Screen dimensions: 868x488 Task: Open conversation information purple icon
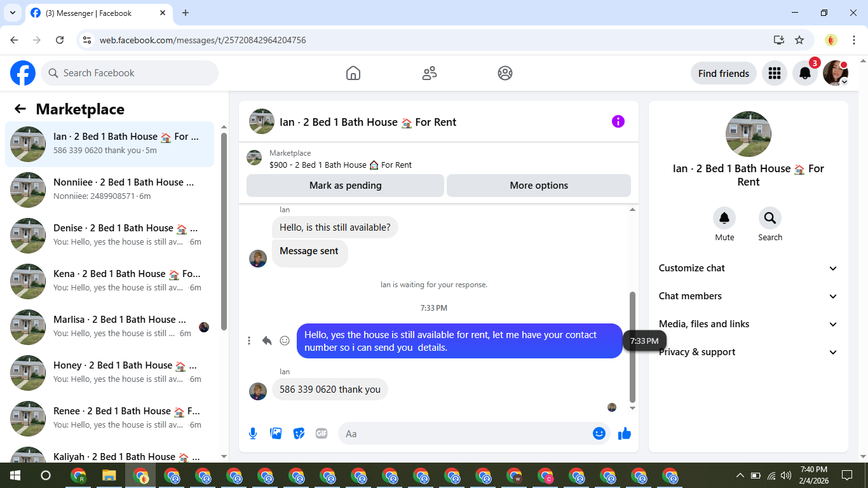point(618,121)
